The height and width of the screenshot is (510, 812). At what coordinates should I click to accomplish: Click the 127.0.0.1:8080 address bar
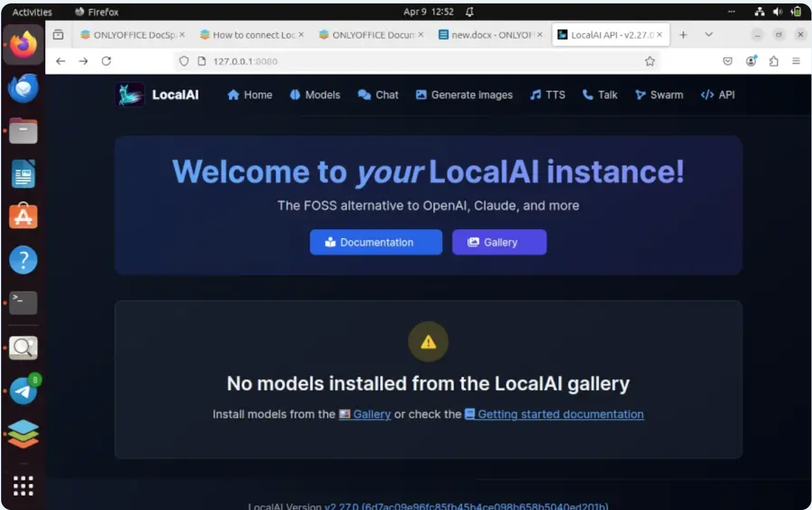418,61
